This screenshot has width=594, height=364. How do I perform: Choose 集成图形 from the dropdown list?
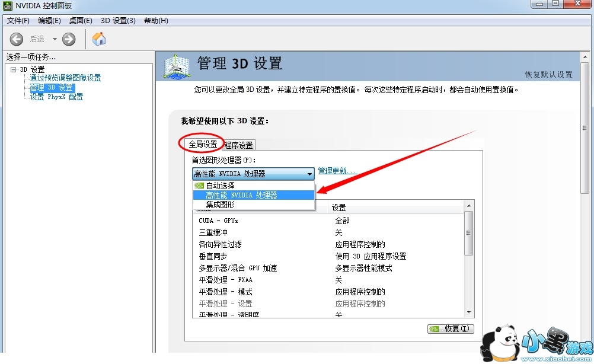(254, 205)
